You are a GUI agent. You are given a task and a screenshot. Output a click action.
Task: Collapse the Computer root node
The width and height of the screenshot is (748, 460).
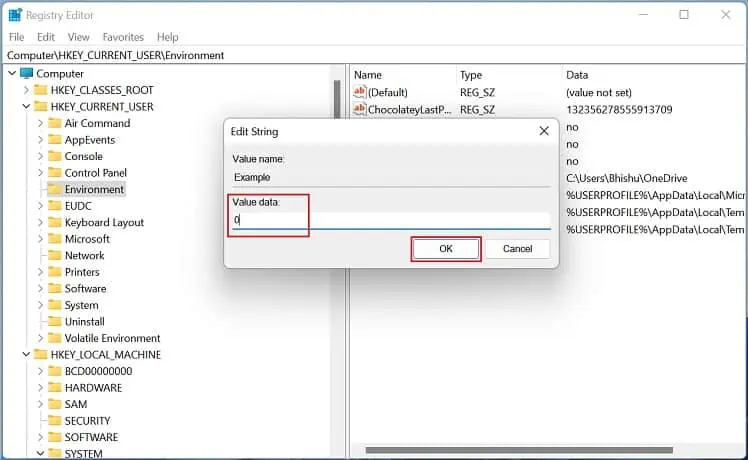(x=12, y=73)
